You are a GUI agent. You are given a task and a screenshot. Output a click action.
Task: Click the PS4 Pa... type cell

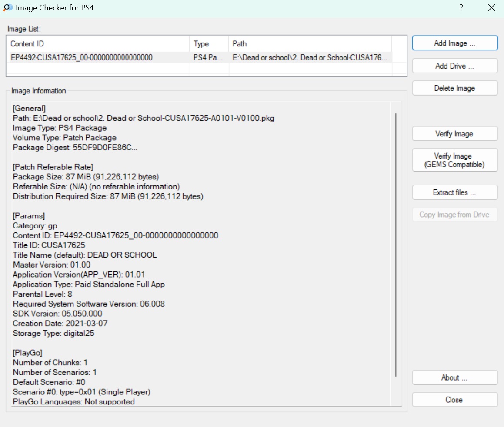[x=209, y=57]
